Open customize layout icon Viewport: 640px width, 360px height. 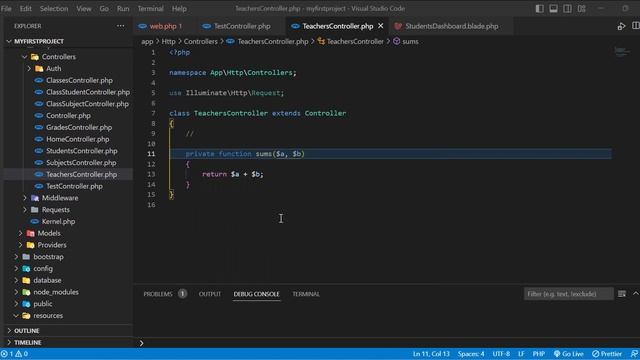pyautogui.click(x=582, y=9)
